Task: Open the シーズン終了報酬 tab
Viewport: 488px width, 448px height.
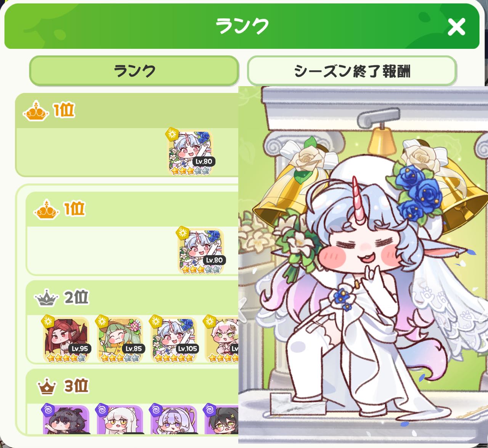Action: pyautogui.click(x=352, y=71)
